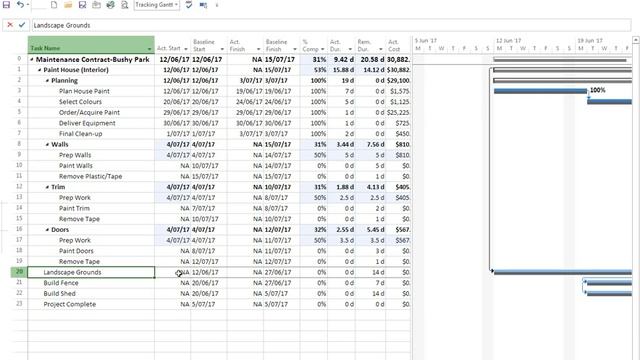Click Plan House Paint Gantt bar labeled 100%
Screen dimensions: 640x360
pyautogui.click(x=540, y=91)
